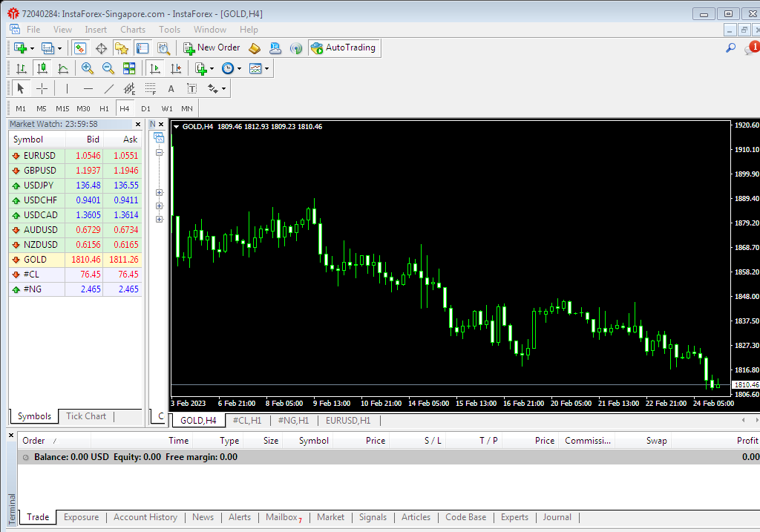
Task: Select the text label tool
Action: coord(192,89)
